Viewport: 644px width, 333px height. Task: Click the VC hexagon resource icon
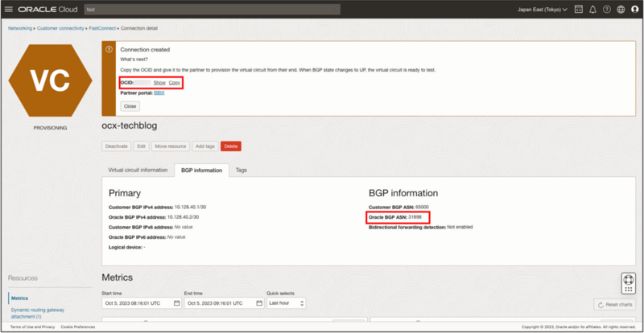50,80
